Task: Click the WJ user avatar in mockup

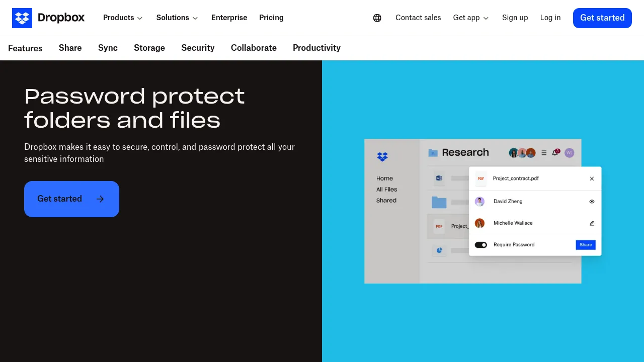Action: [569, 153]
